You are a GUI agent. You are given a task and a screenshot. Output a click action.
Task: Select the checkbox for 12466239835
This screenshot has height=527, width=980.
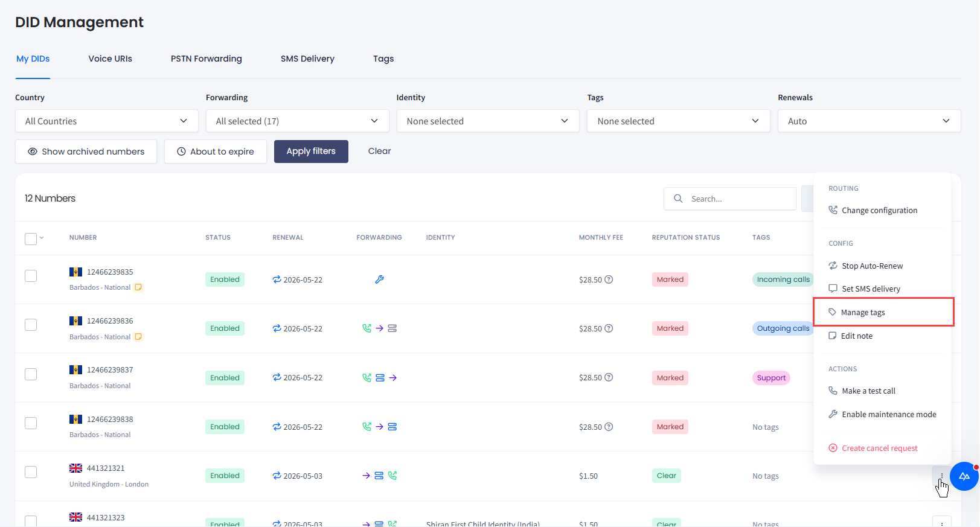[31, 276]
